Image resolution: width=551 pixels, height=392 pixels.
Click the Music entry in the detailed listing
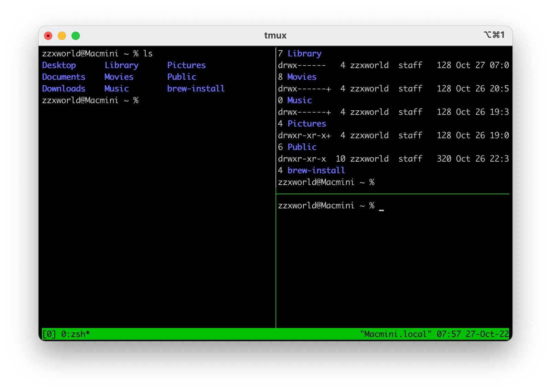point(299,100)
